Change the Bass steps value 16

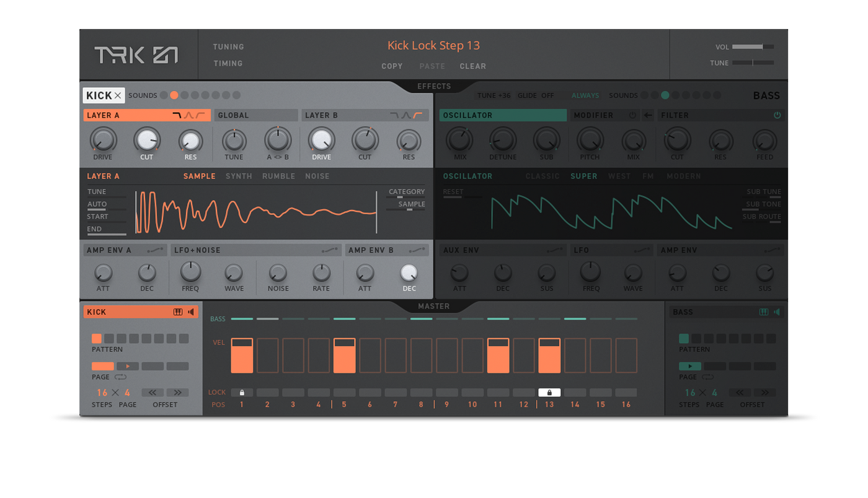tap(690, 393)
